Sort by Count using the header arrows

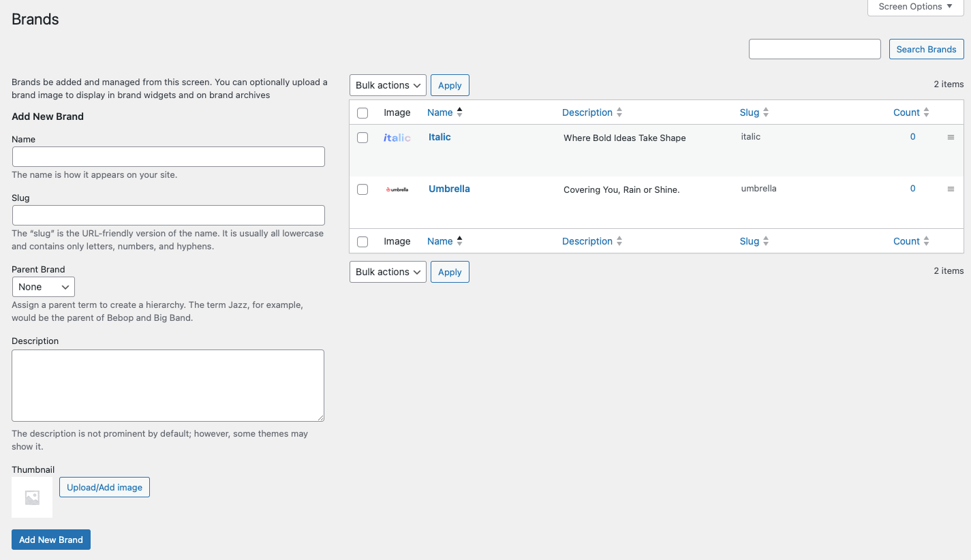pyautogui.click(x=925, y=112)
